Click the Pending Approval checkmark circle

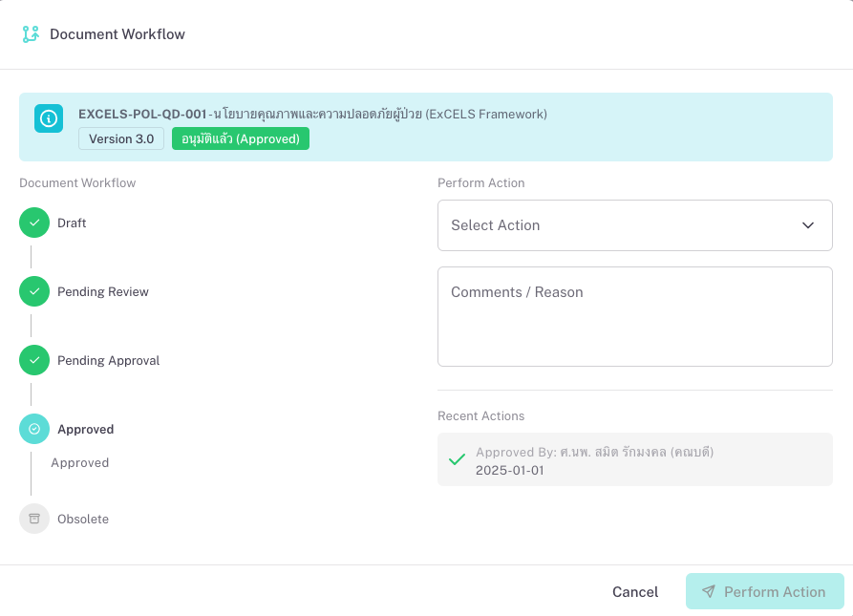click(34, 360)
